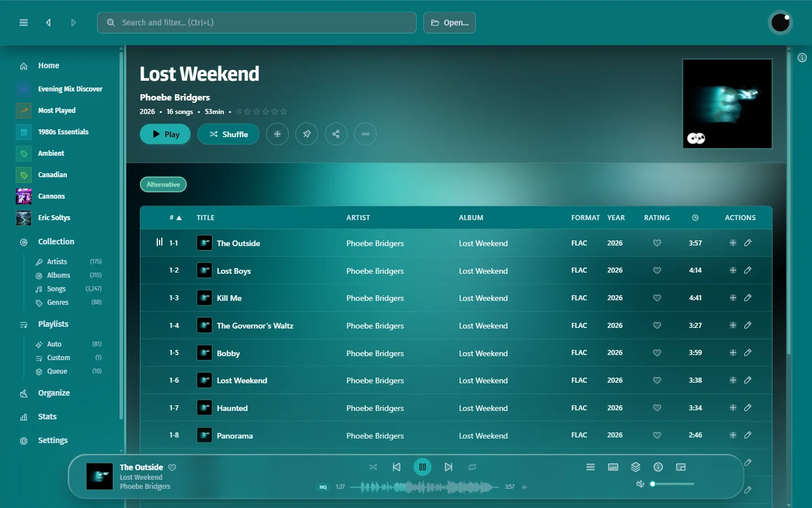Open Albums in the sidebar
The width and height of the screenshot is (812, 508).
[59, 275]
